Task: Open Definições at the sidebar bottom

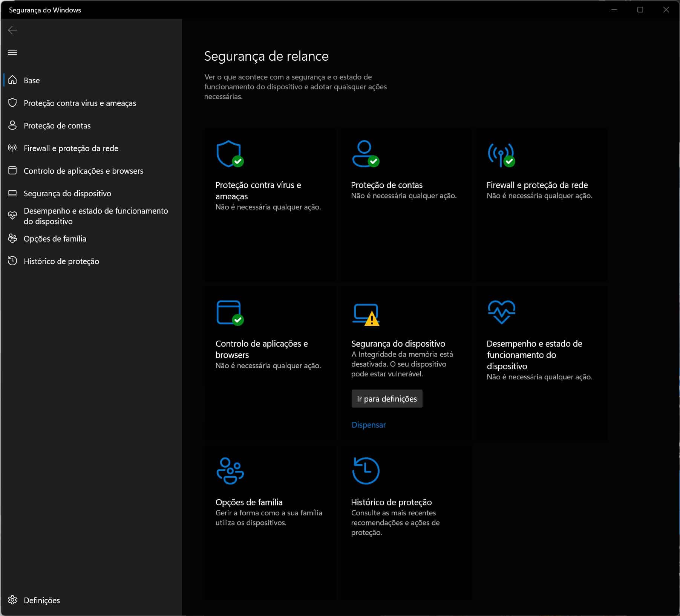Action: 41,600
